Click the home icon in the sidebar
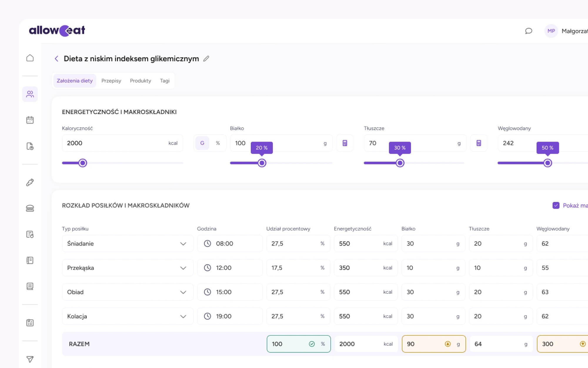 click(30, 58)
